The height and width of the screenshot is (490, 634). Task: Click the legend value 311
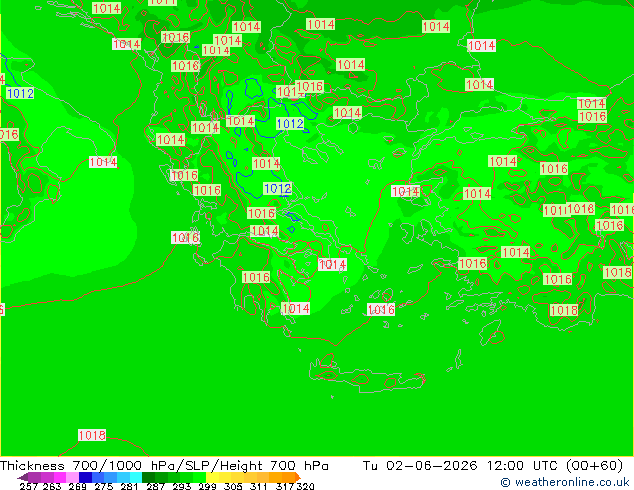[x=258, y=486]
